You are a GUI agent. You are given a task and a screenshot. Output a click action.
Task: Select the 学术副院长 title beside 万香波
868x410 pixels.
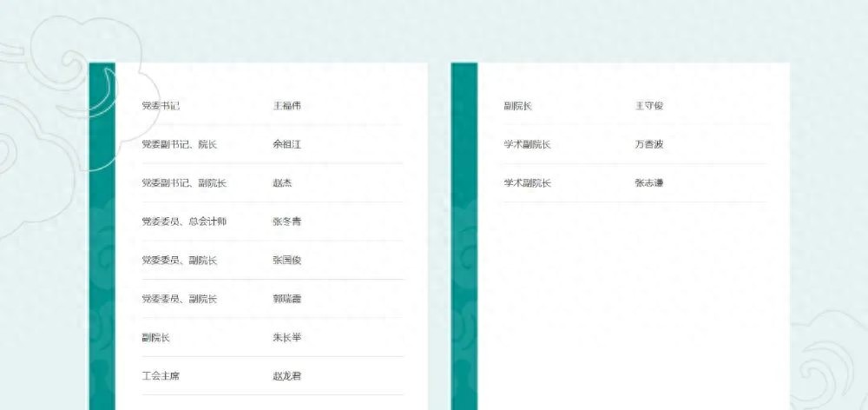point(528,144)
